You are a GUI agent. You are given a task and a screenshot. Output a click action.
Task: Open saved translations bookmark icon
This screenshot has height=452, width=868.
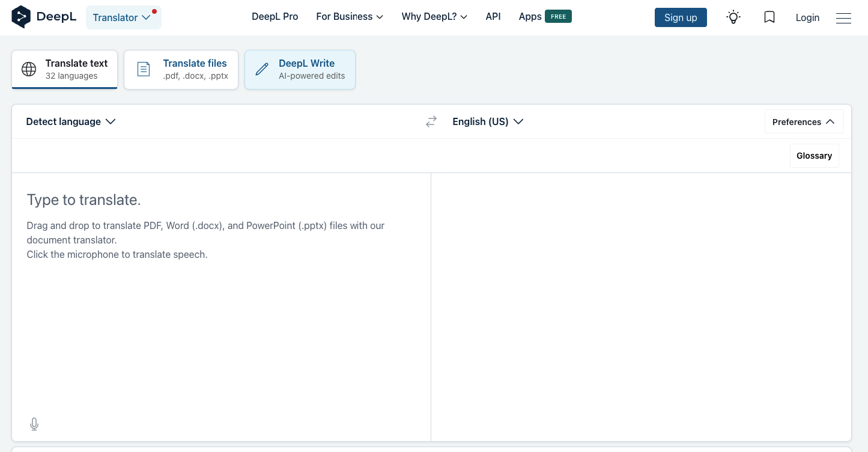769,17
